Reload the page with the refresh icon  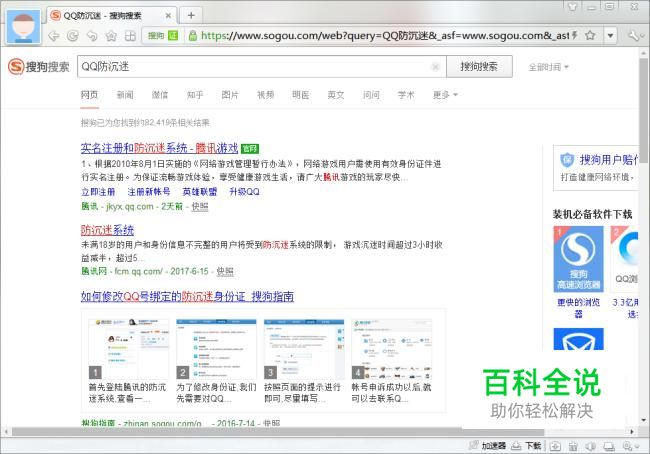click(73, 36)
